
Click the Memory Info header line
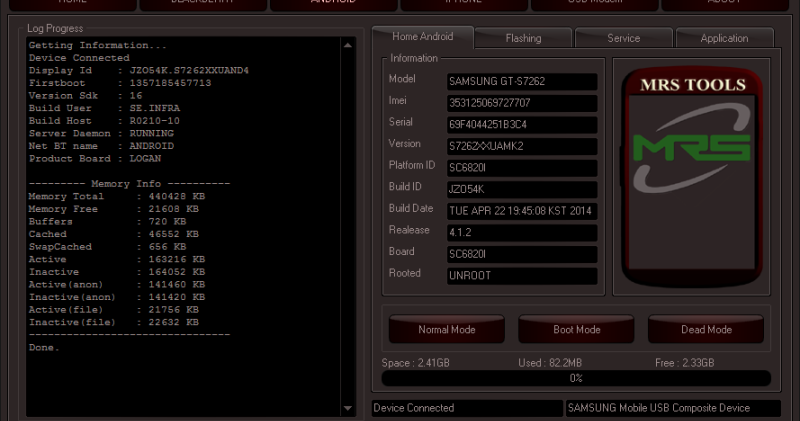coord(130,184)
